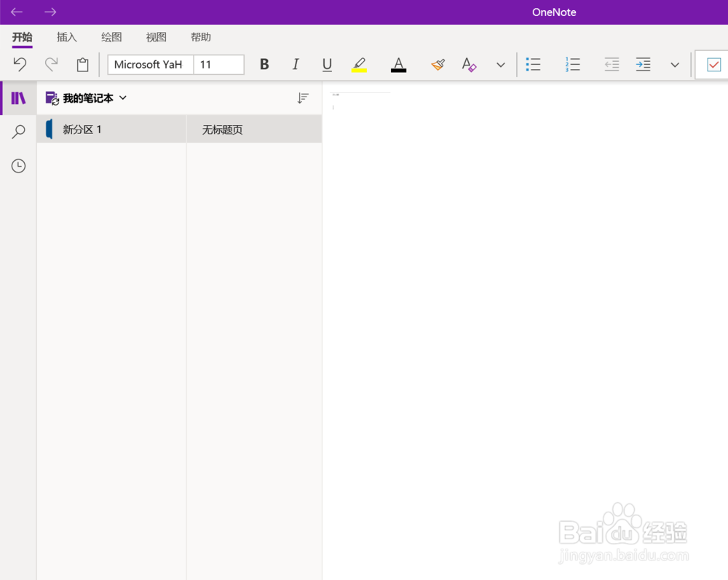The width and height of the screenshot is (728, 580).
Task: Toggle underline formatting
Action: click(x=327, y=64)
